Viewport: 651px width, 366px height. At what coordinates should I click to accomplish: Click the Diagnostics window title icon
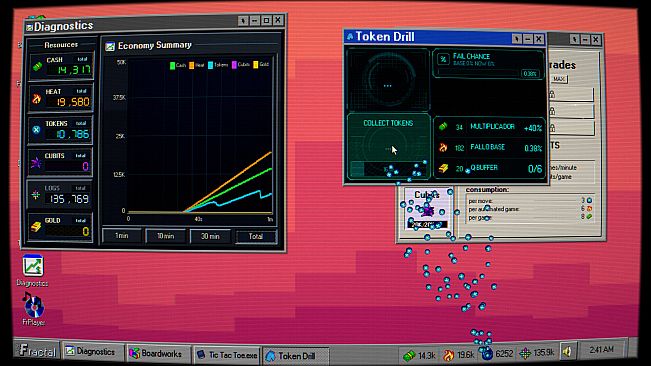(x=29, y=27)
